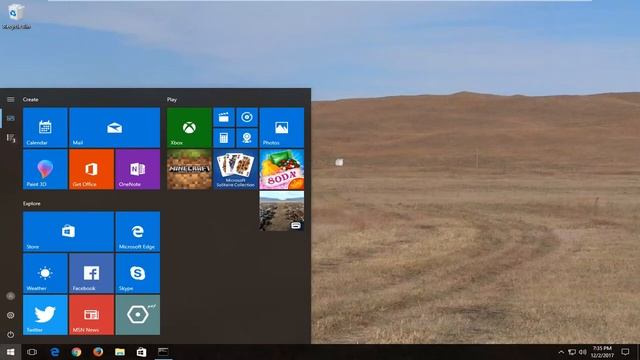The width and height of the screenshot is (640, 360).
Task: Open the taskbar clock and date
Action: (x=602, y=352)
